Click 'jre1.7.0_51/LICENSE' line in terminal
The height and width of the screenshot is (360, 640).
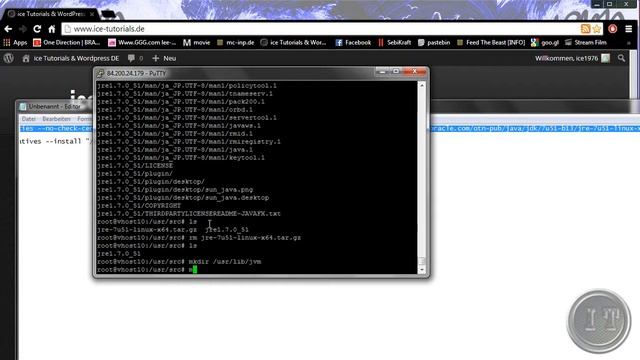tap(135, 165)
